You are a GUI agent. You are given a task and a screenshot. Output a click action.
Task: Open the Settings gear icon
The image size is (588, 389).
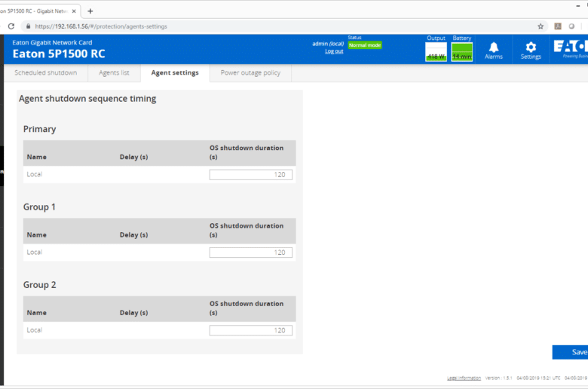pos(531,50)
